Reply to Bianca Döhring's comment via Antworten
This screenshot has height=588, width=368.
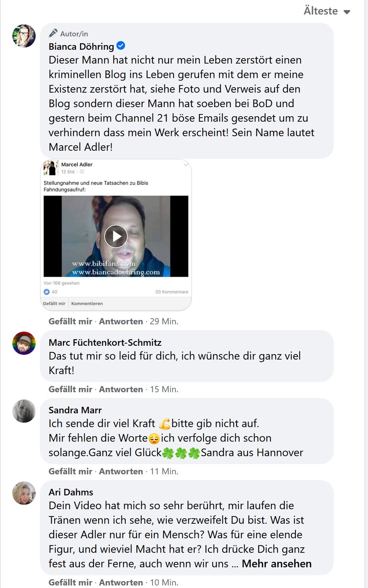coord(121,321)
